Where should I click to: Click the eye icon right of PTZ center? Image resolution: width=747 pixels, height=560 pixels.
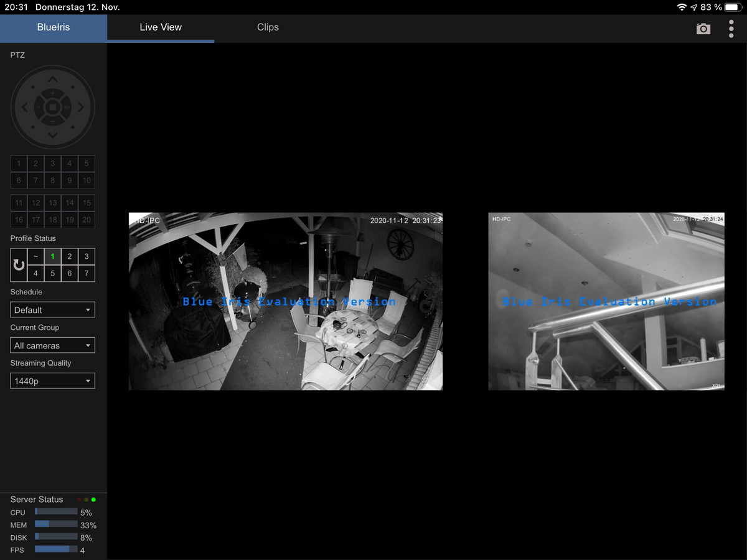coord(67,108)
